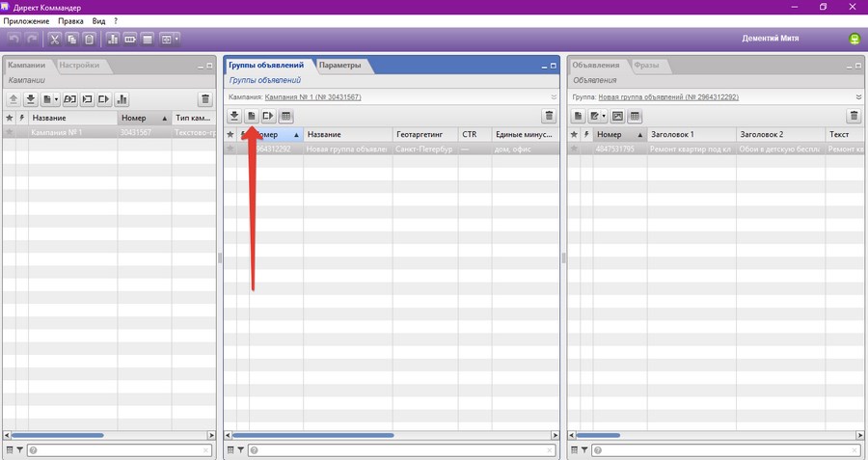Open the window layout dropdown in main toolbar
The height and width of the screenshot is (460, 868).
176,39
